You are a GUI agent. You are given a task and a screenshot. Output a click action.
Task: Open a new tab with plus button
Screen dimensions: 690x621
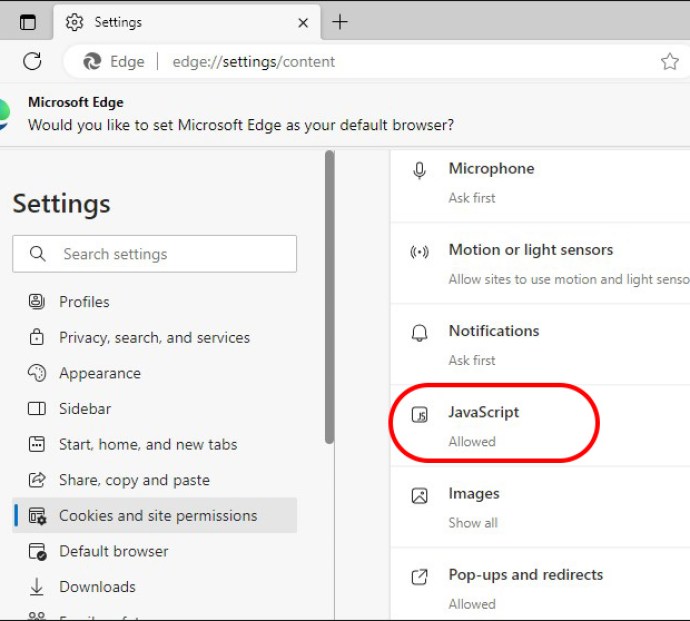pyautogui.click(x=340, y=22)
